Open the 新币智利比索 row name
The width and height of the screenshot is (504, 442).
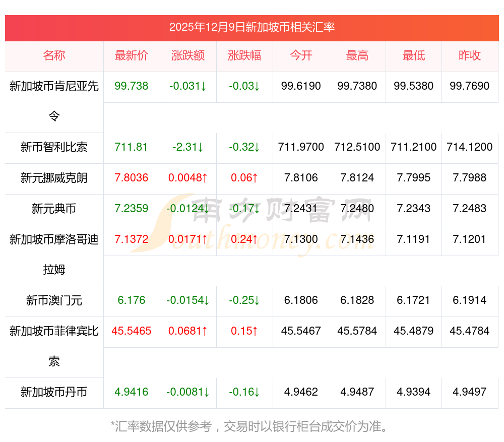[54, 147]
